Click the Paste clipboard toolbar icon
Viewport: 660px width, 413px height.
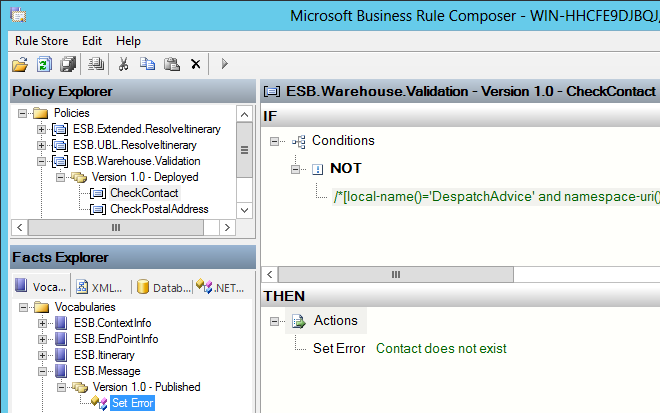pos(172,64)
